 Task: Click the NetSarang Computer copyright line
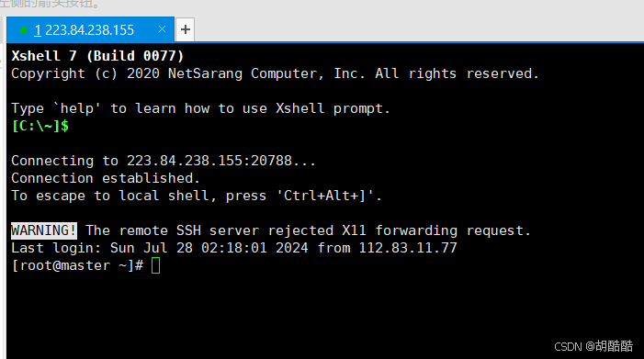[275, 73]
